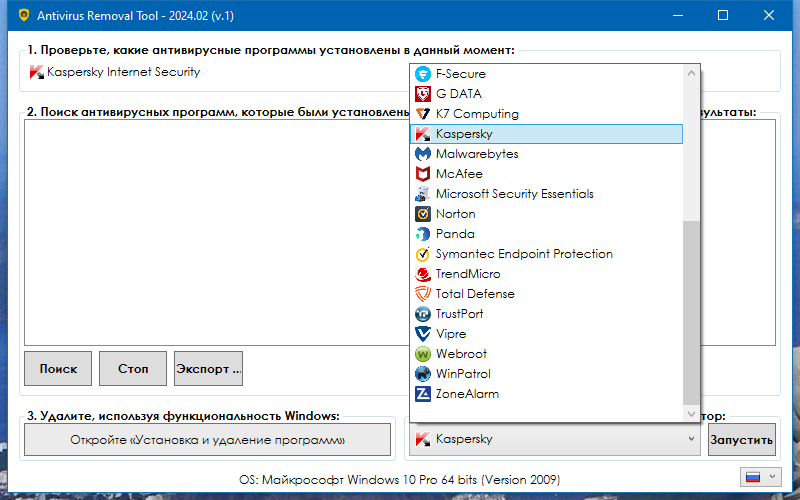Screen dimensions: 800x500
Task: Click the Microsoft Security Essentials icon
Action: (423, 194)
